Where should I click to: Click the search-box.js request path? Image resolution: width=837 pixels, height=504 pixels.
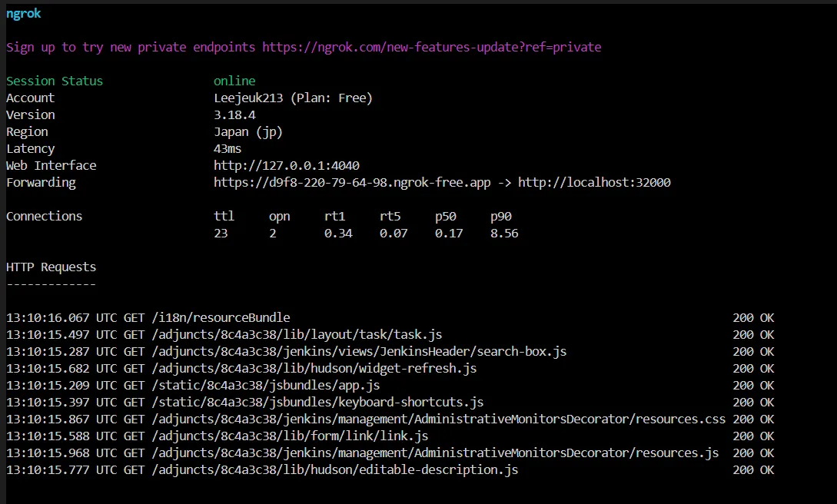pyautogui.click(x=359, y=352)
